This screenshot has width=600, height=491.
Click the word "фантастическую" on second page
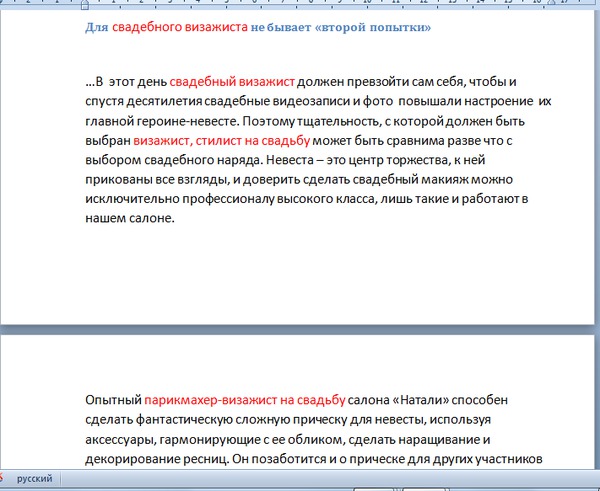(x=184, y=420)
